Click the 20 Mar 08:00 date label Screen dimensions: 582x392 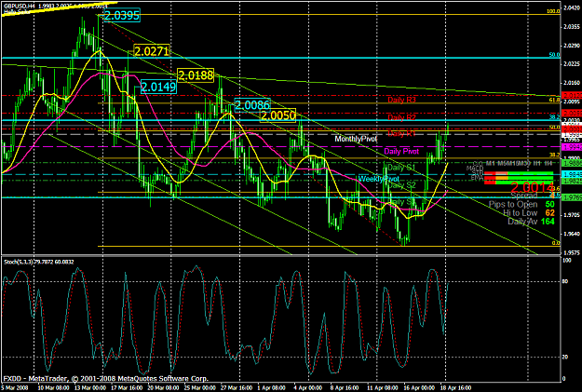[x=163, y=388]
